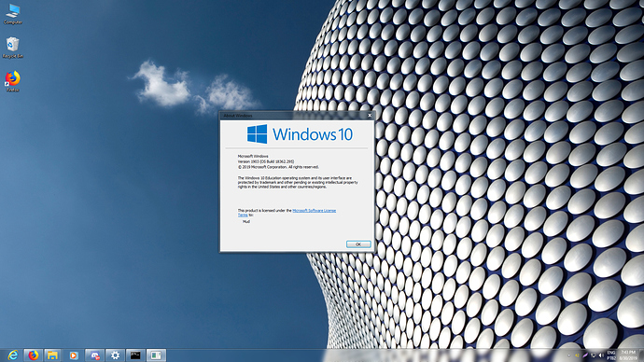
Task: Click OK in About Windows dialog
Action: coord(358,244)
